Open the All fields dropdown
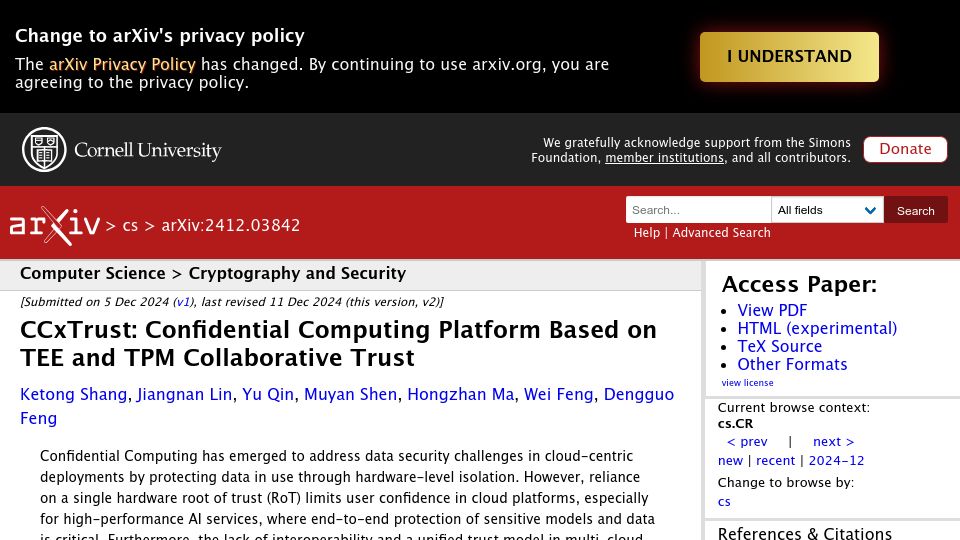 pyautogui.click(x=827, y=210)
